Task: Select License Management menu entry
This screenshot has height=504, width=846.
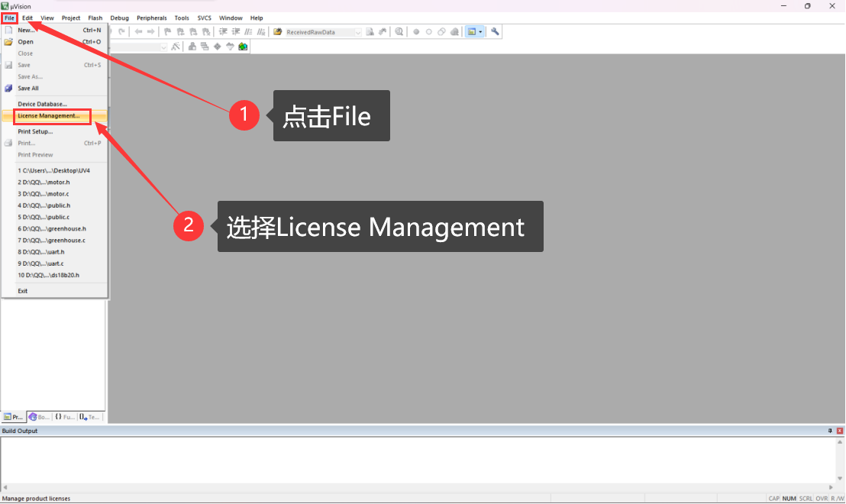Action: click(54, 116)
